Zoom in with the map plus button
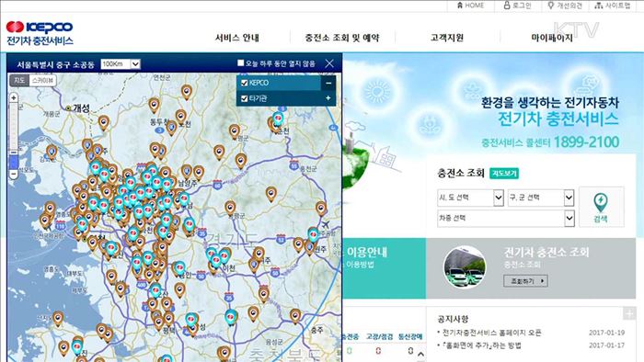The width and height of the screenshot is (644, 362). click(14, 98)
